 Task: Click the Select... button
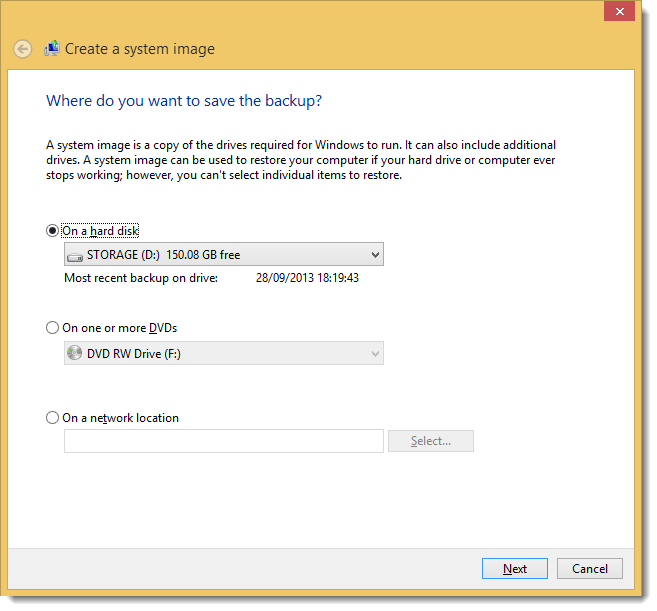(x=431, y=441)
